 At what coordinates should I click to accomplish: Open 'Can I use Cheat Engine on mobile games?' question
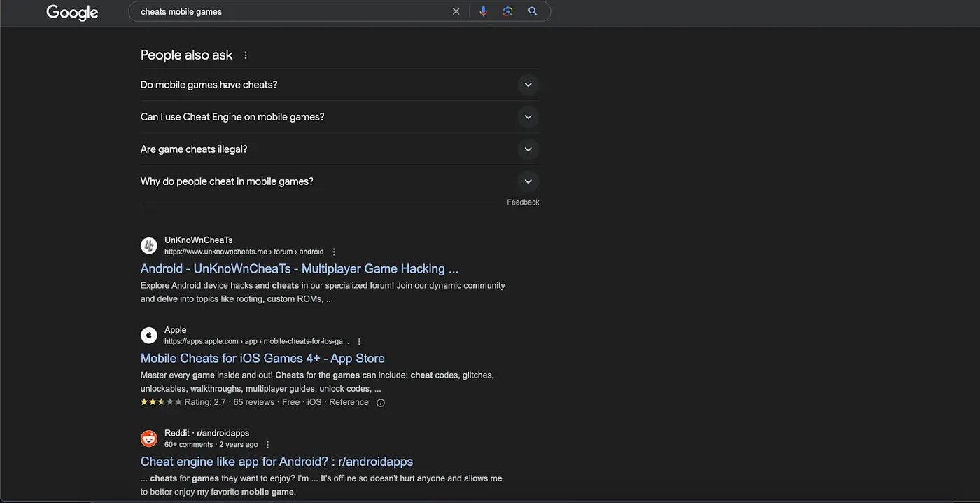pos(232,117)
